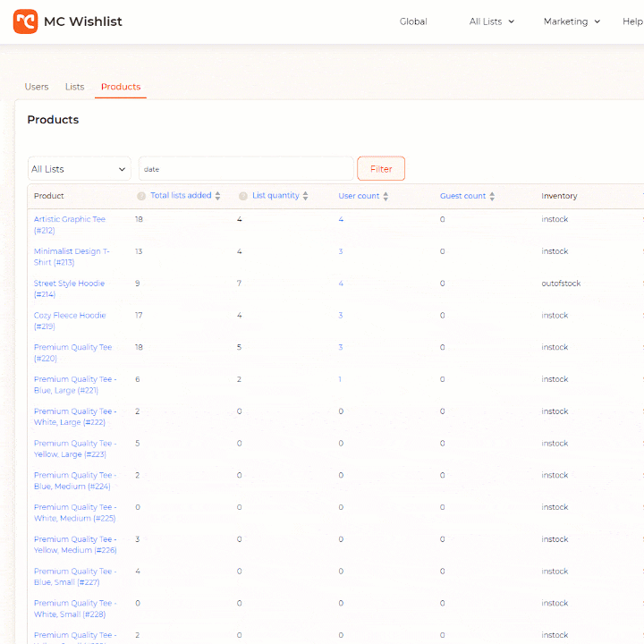Open the All Lists filter dropdown
Image resolution: width=644 pixels, height=644 pixels.
coord(79,169)
